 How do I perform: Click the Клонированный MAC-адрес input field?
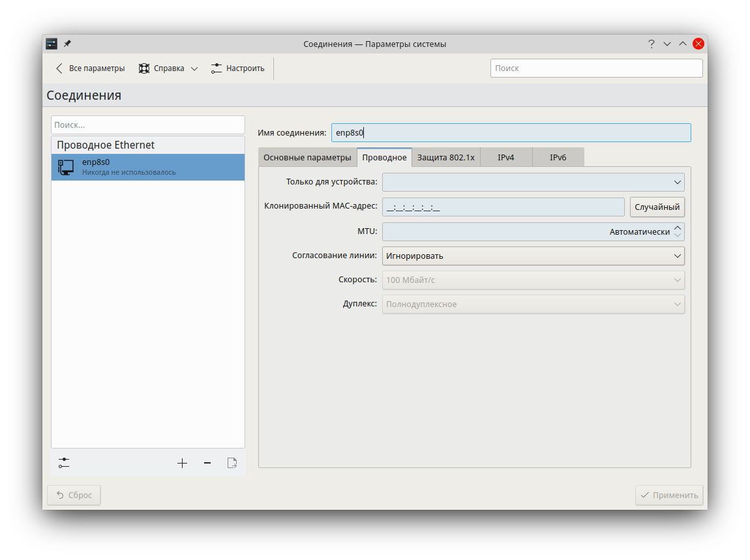[503, 207]
